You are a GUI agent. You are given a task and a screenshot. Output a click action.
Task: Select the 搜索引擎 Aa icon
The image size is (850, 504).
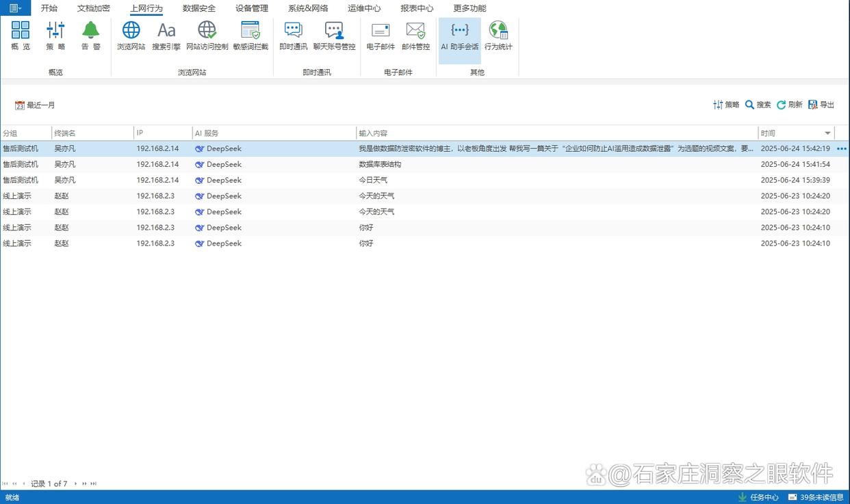tap(166, 36)
